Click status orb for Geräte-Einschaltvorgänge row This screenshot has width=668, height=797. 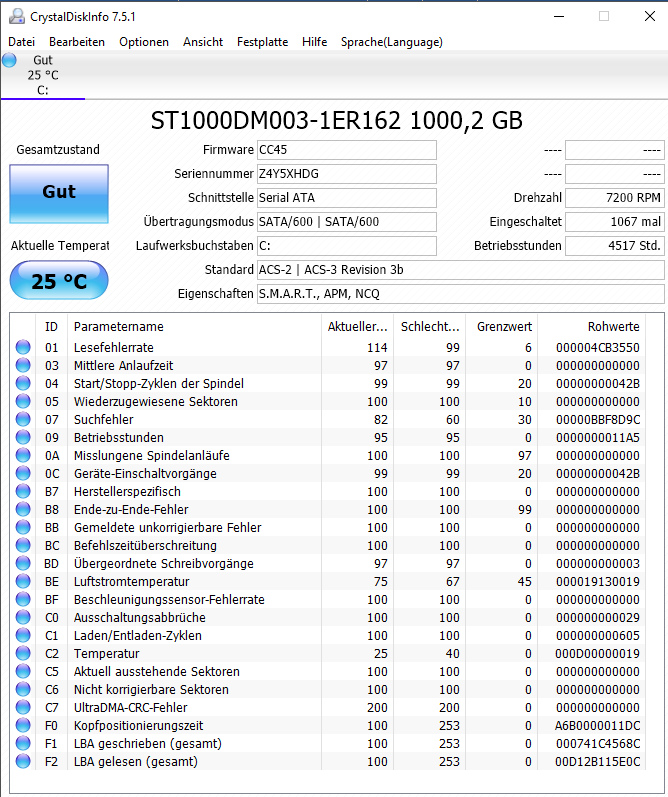pyautogui.click(x=23, y=473)
